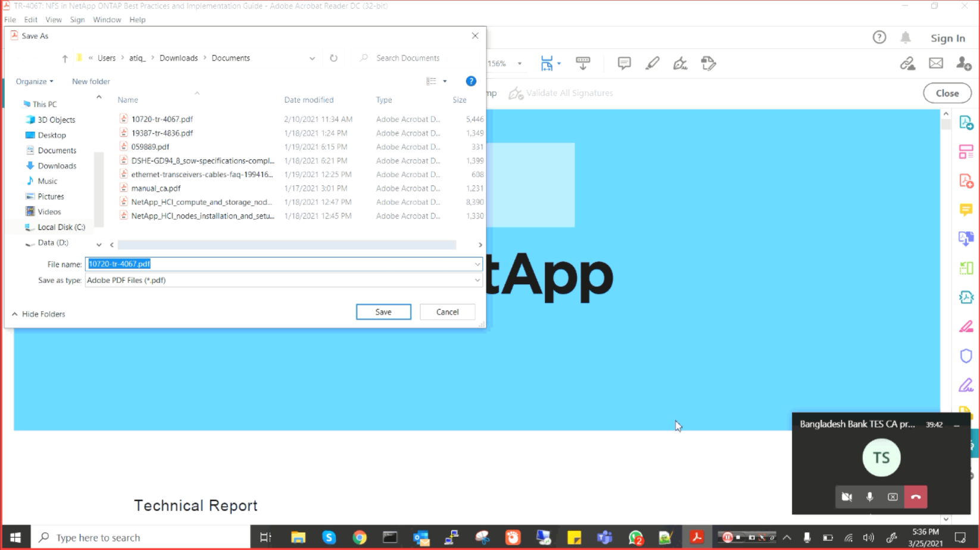Open the zoom level 156% dropdown
980x550 pixels.
519,63
